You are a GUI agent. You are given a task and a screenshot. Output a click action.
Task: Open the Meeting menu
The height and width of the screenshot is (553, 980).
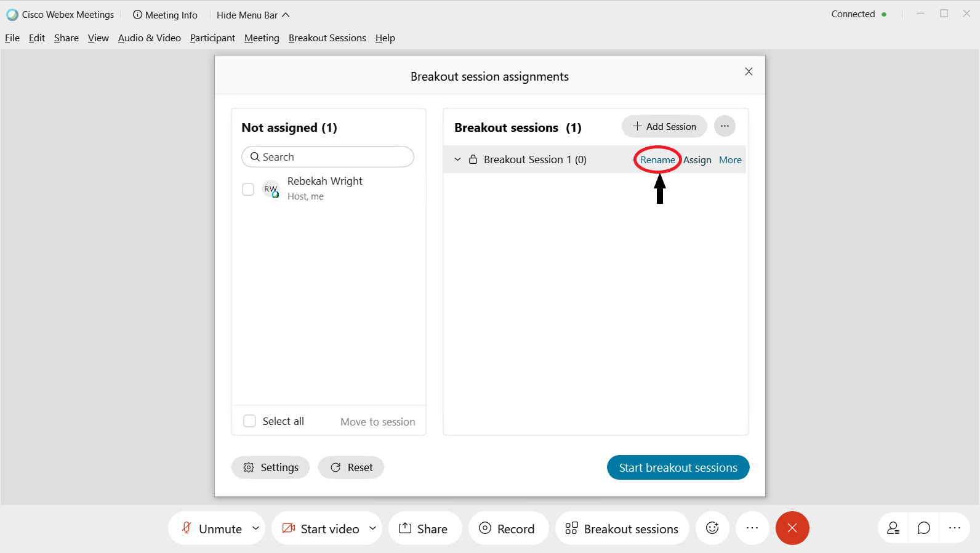click(262, 38)
